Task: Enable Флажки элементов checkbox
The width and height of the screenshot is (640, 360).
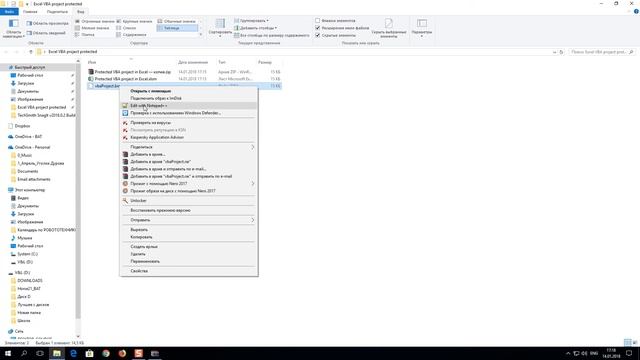Action: click(318, 20)
